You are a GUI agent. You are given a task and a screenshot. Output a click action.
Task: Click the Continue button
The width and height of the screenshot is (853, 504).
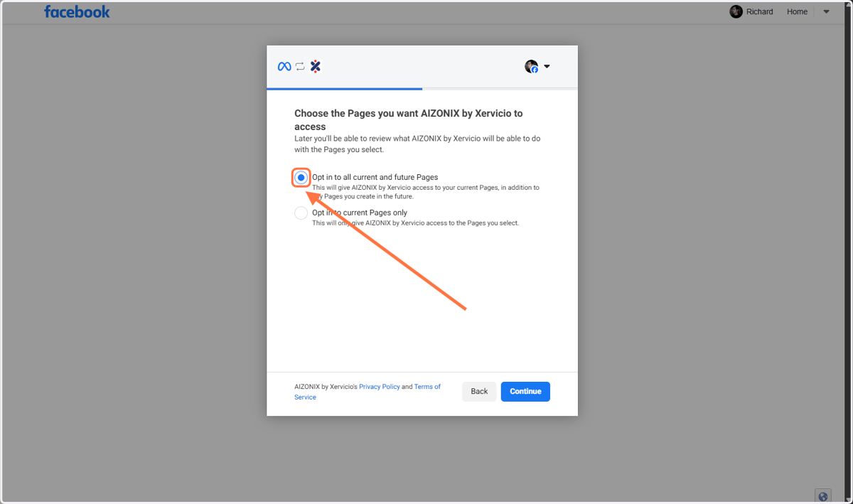click(x=525, y=392)
